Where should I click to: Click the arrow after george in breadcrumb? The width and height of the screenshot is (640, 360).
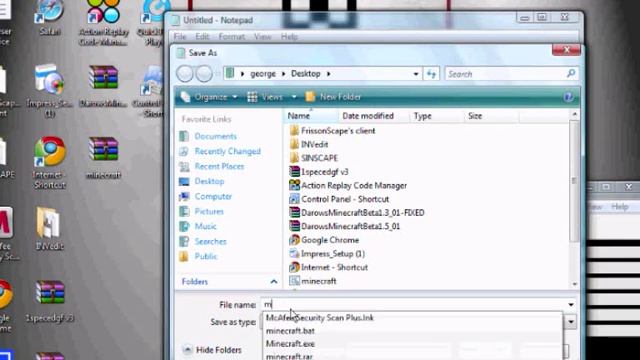(x=283, y=74)
